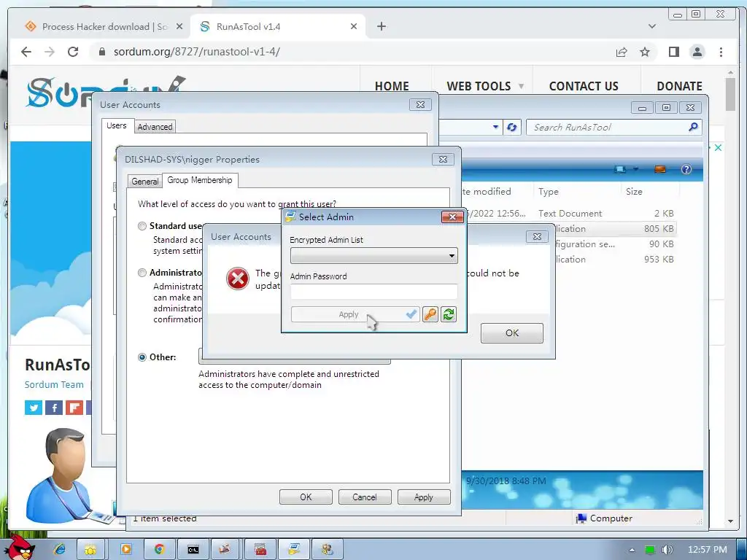Screen dimensions: 747x560
Task: Switch to the Process Hacker download browser tab
Action: 103,27
